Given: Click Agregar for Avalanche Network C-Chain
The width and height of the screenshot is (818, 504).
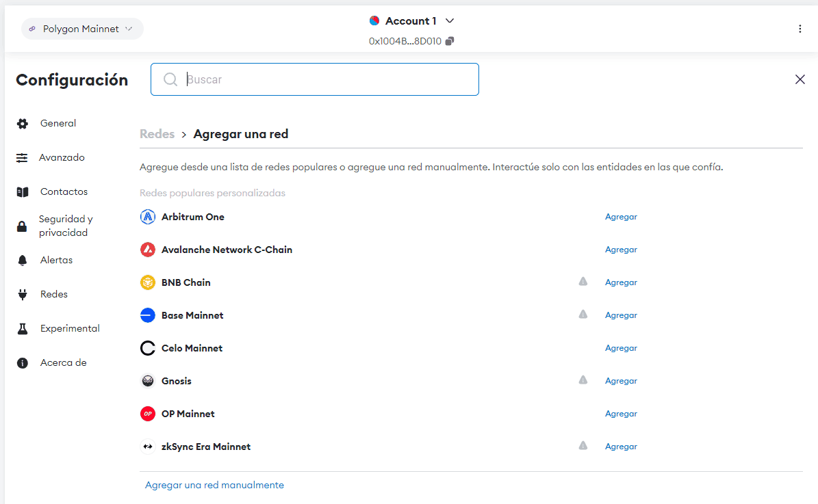Looking at the screenshot, I should click(621, 250).
